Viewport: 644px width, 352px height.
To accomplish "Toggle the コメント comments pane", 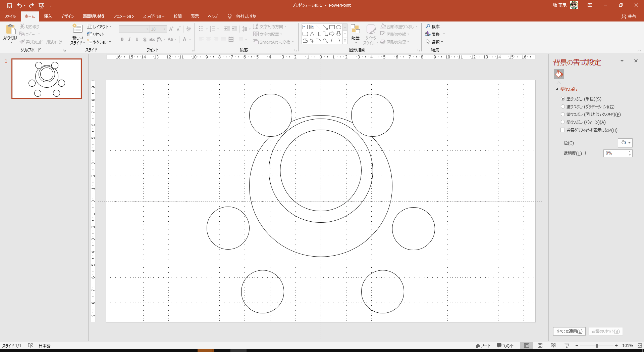I will tap(505, 346).
